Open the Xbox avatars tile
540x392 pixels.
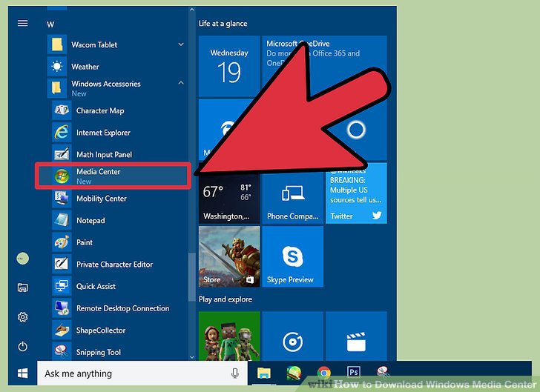pyautogui.click(x=229, y=336)
